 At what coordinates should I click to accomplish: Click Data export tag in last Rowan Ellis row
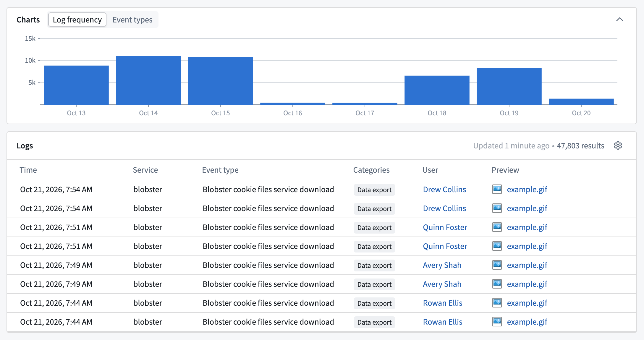pyautogui.click(x=374, y=322)
